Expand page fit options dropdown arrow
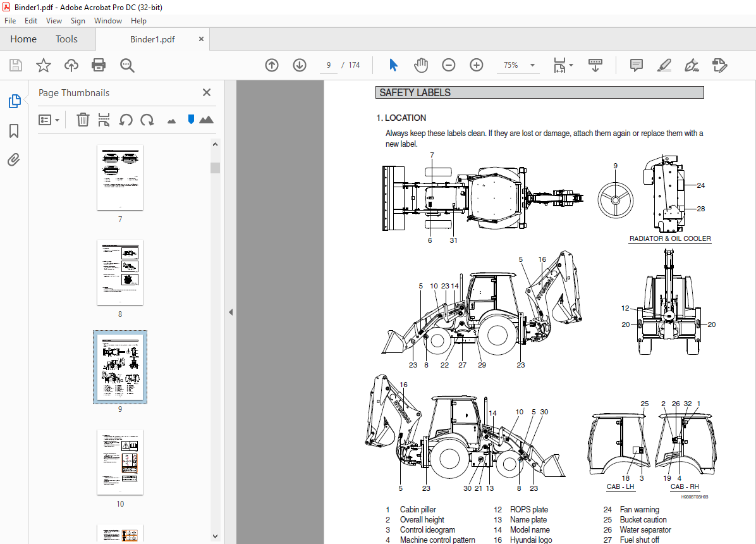Image resolution: width=756 pixels, height=544 pixels. pos(571,65)
